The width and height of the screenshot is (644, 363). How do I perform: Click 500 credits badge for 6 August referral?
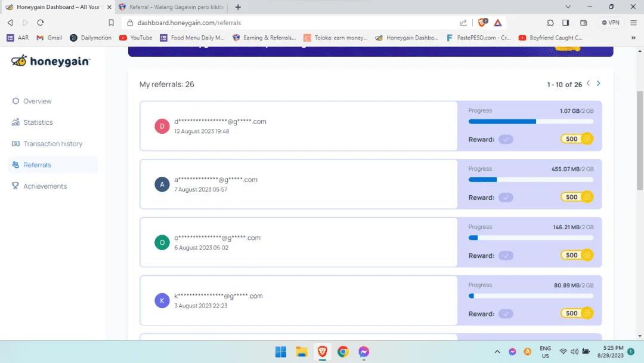point(577,256)
